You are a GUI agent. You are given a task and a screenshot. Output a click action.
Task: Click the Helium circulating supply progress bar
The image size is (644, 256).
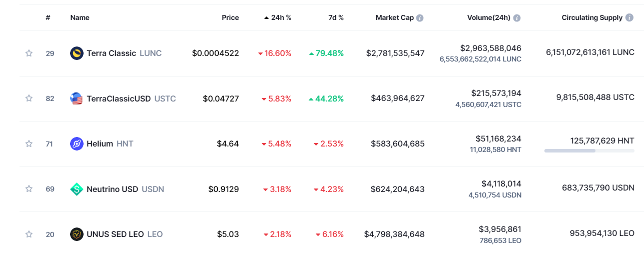(589, 150)
